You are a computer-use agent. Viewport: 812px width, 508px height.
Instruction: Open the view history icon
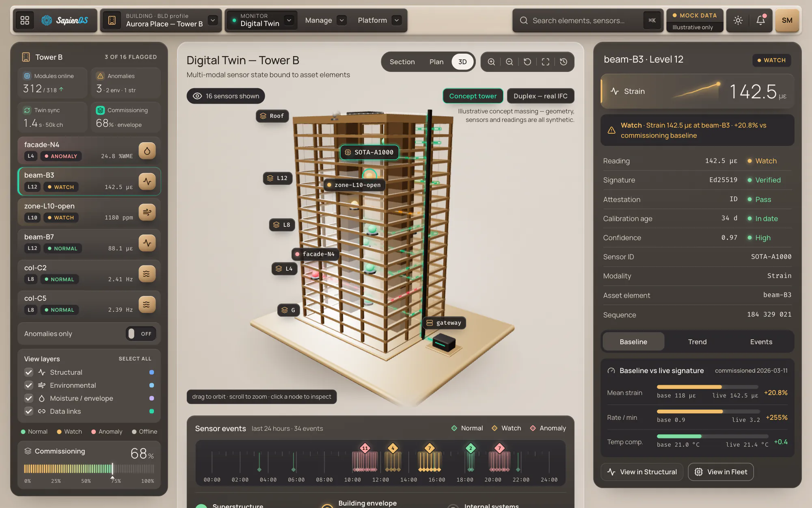(564, 62)
